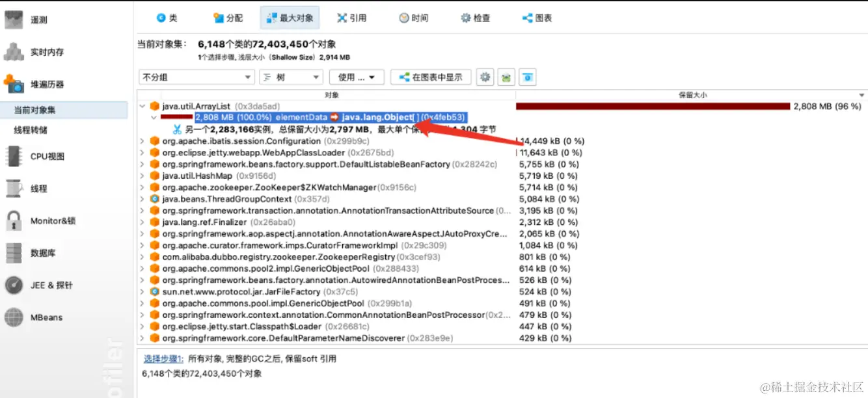
Task: Switch to the 时间 time tab
Action: 413,18
